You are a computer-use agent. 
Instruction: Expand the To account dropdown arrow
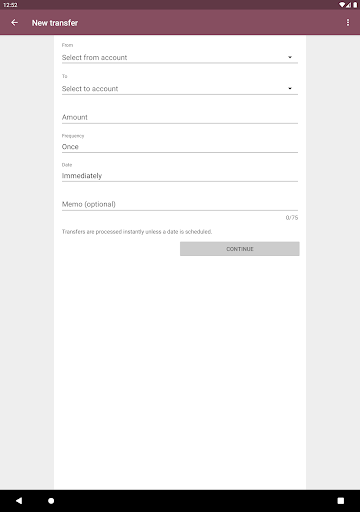coord(290,88)
